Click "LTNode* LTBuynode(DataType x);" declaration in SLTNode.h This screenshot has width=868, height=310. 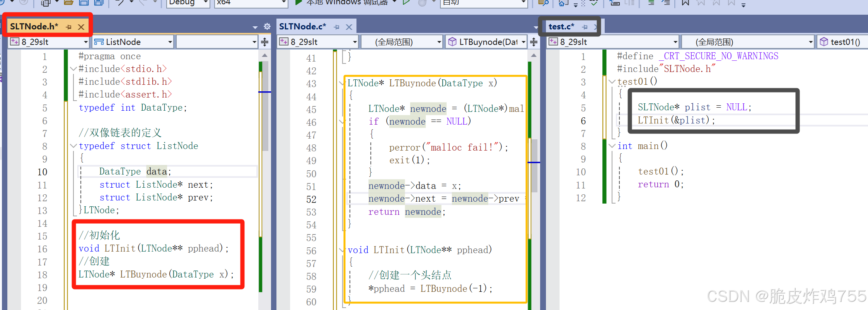(x=156, y=274)
